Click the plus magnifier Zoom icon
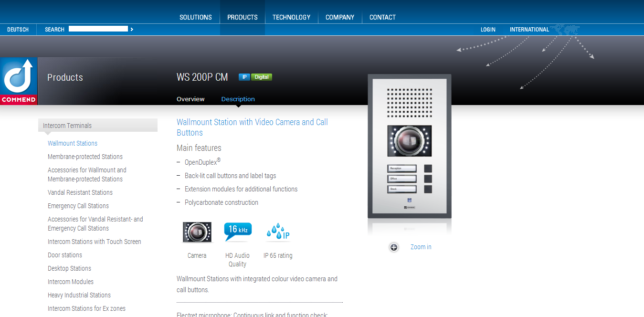The height and width of the screenshot is (317, 644). point(394,247)
